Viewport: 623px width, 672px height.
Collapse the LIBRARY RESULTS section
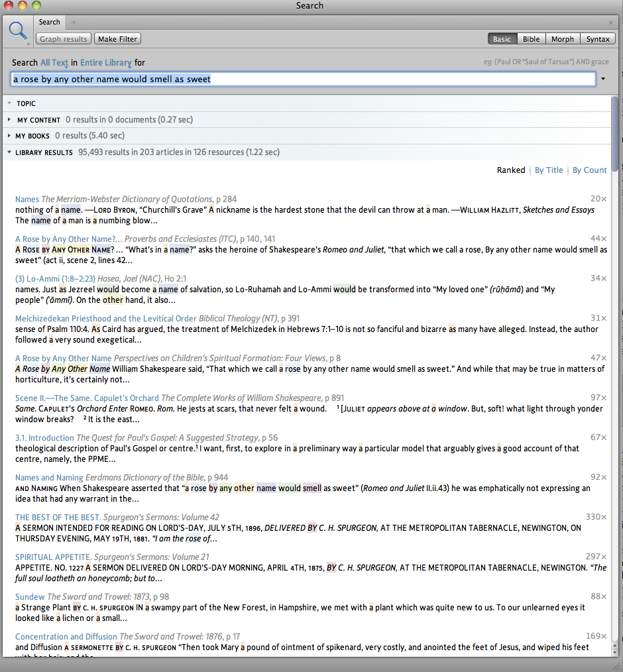pos(9,152)
